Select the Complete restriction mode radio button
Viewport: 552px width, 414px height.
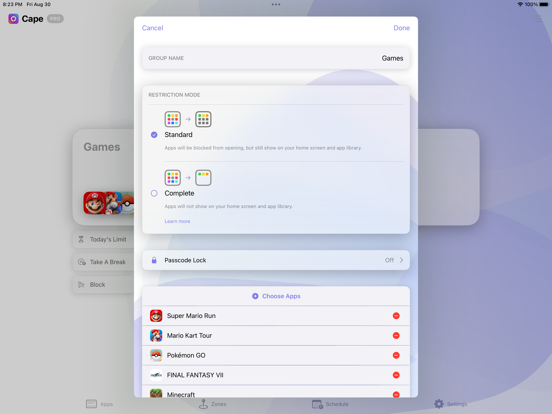[154, 193]
